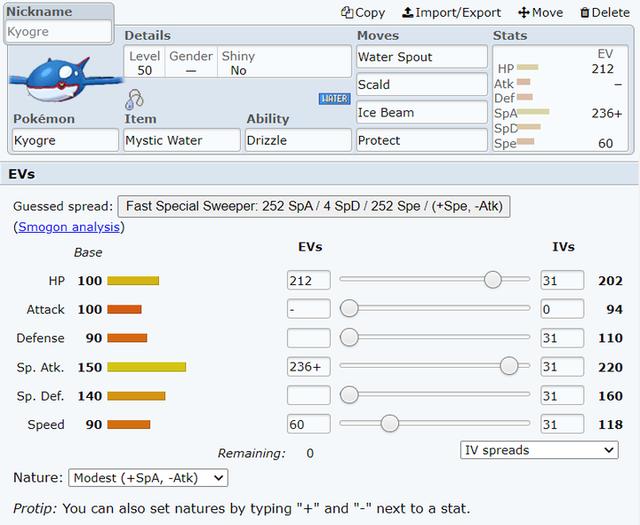This screenshot has width=640, height=525.
Task: Click the Speed IV input box
Action: (562, 424)
